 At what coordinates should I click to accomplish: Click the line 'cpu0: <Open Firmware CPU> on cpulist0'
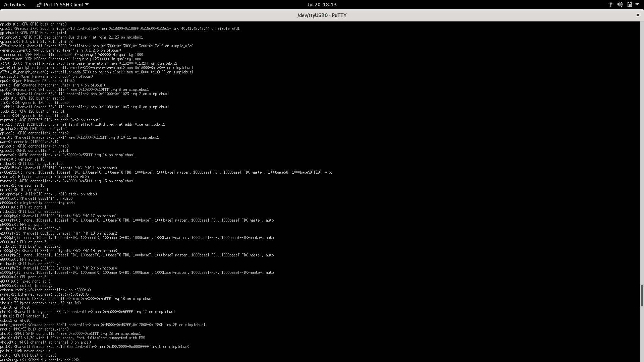37,81
